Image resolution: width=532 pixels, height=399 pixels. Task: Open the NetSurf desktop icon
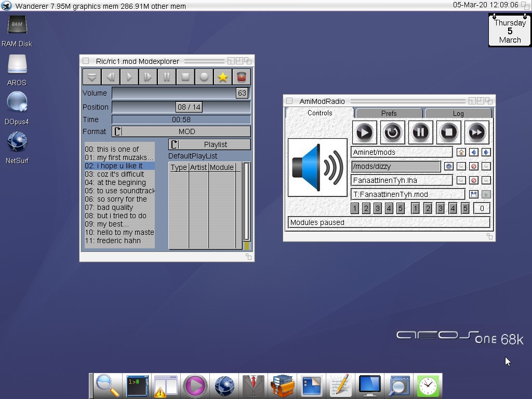pyautogui.click(x=17, y=142)
